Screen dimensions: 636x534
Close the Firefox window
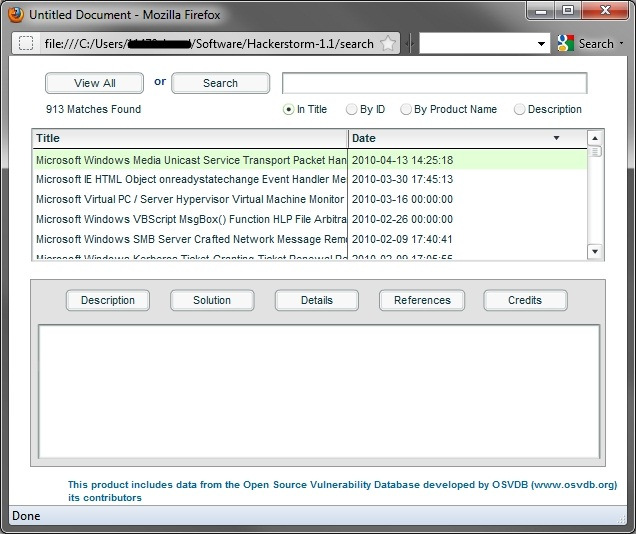605,11
